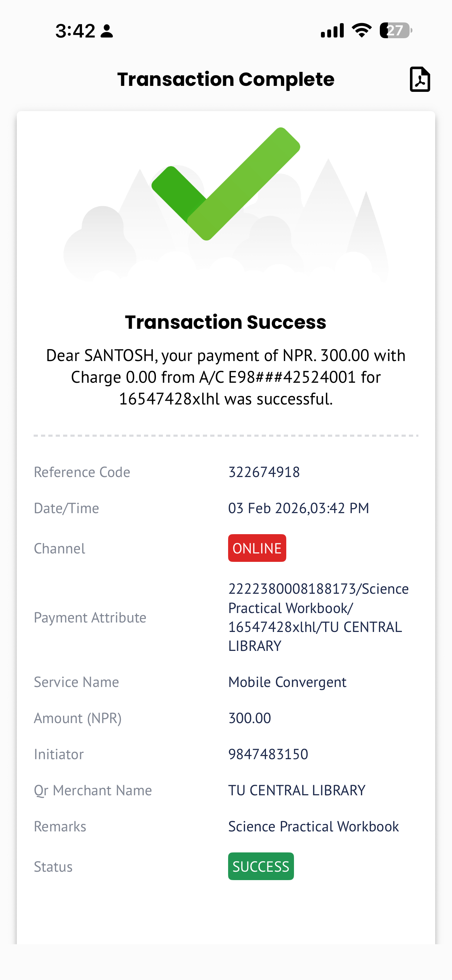Tap the TU CENTRAL LIBRARY merchant name
The width and height of the screenshot is (452, 980).
click(297, 790)
